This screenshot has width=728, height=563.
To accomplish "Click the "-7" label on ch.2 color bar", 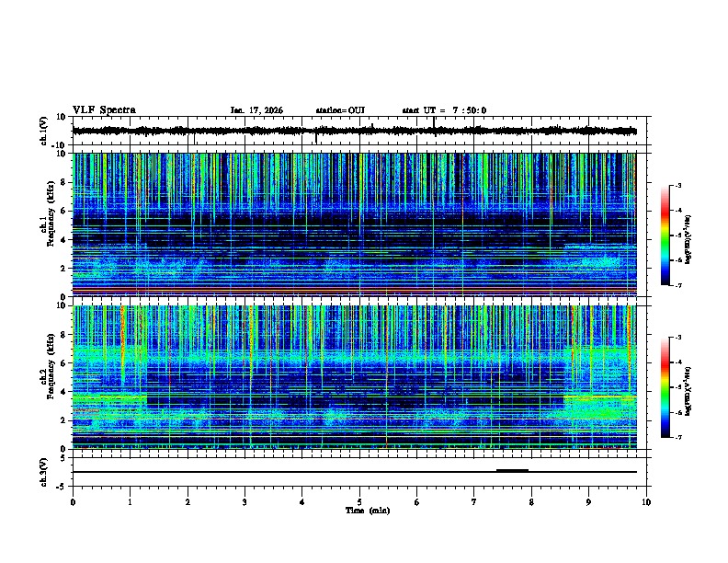I will click(x=677, y=437).
